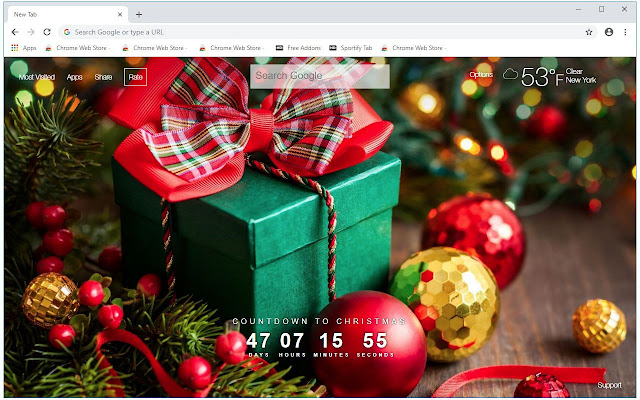Click the 15 minutes countdown value

pos(331,340)
